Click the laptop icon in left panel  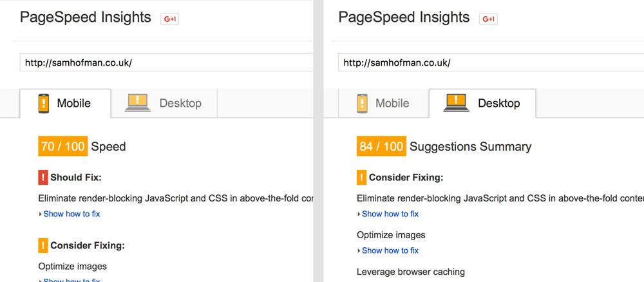(x=138, y=103)
